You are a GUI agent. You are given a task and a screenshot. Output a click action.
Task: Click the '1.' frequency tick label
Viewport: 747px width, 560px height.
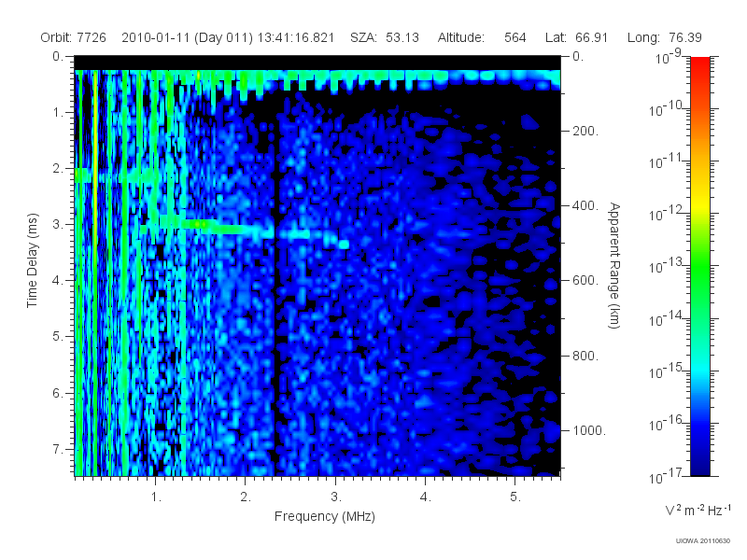[156, 497]
